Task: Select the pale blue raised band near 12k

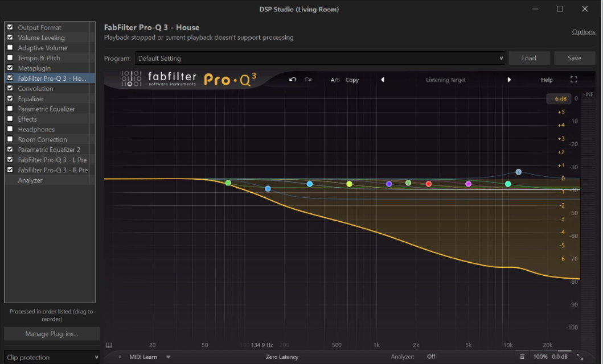Action: pos(518,172)
